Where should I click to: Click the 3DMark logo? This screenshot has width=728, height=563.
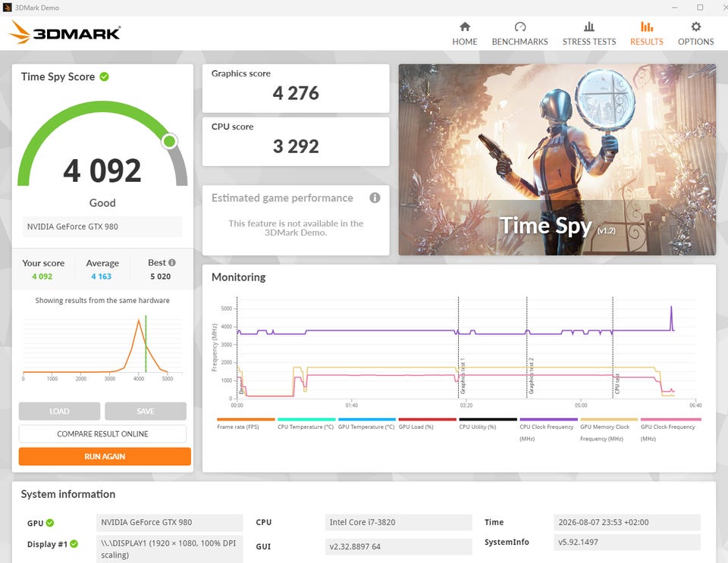64,33
